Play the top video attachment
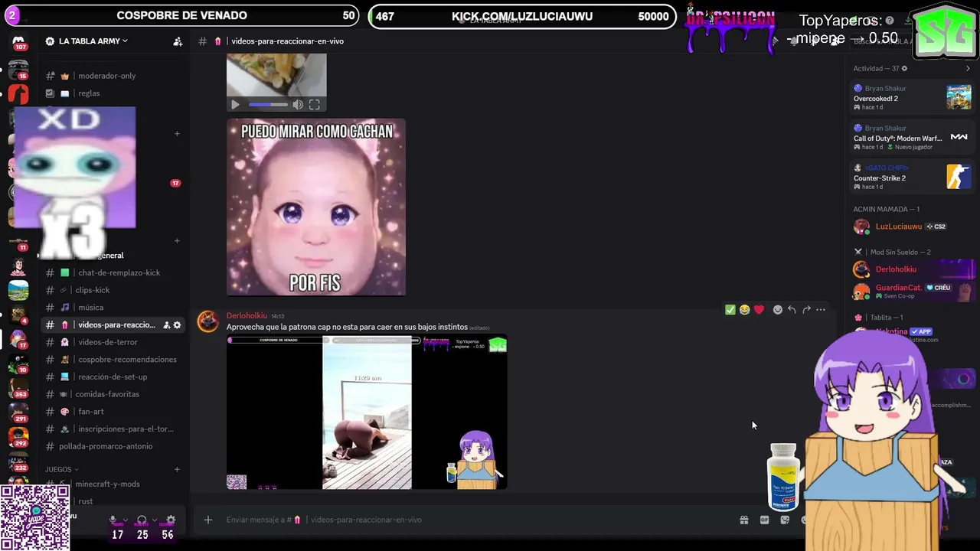Screen dimensions: 980x551 pos(235,105)
